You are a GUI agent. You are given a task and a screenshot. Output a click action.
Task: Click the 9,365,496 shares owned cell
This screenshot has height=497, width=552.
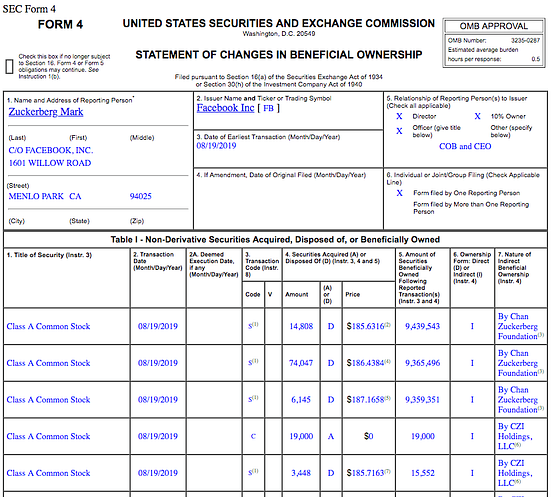(x=422, y=363)
